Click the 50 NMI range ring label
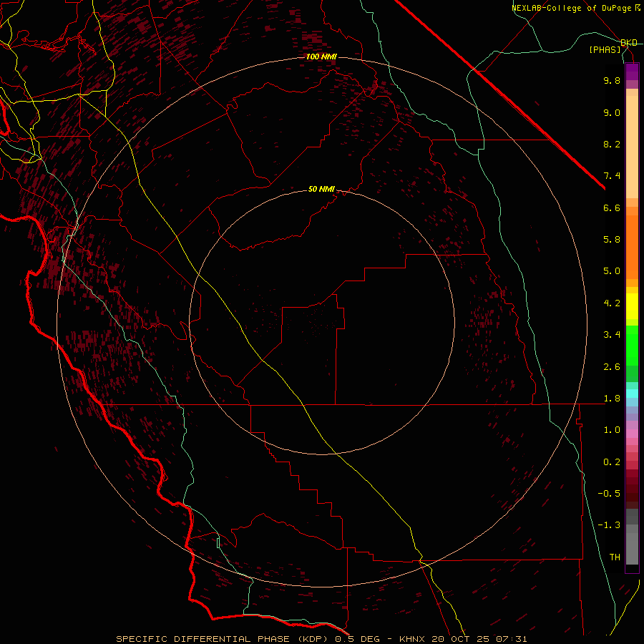644x644 pixels. pyautogui.click(x=321, y=190)
